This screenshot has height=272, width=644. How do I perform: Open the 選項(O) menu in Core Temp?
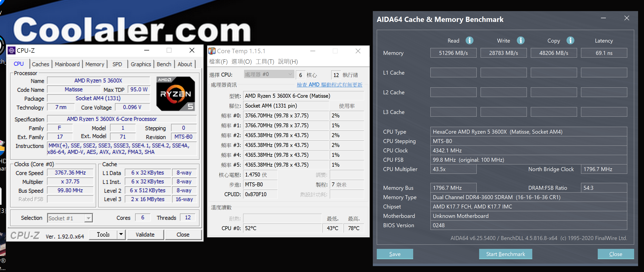[x=241, y=62]
